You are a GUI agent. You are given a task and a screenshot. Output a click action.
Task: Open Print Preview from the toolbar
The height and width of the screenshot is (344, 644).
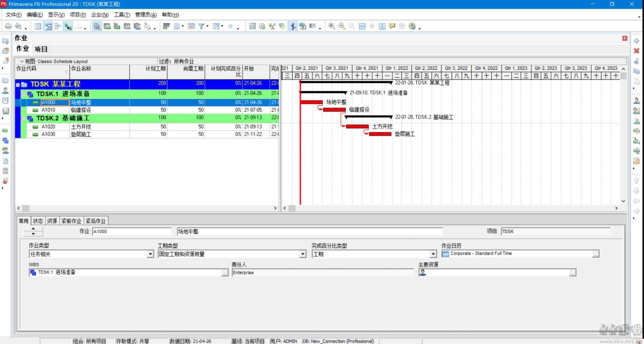click(x=18, y=26)
